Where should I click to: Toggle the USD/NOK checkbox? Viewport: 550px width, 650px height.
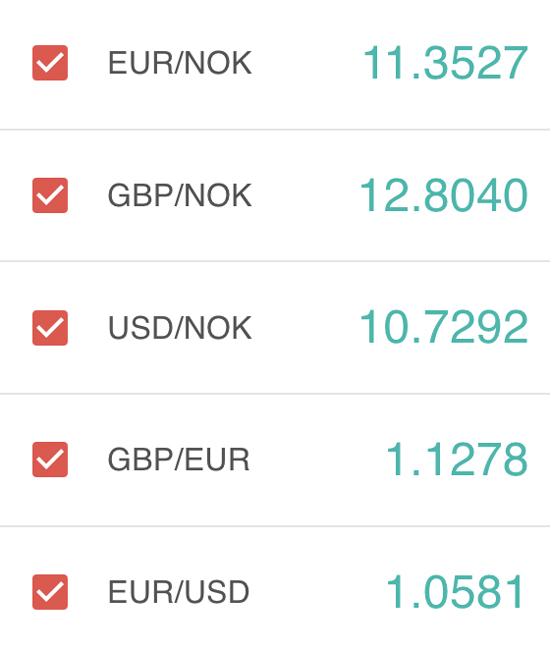[x=50, y=327]
